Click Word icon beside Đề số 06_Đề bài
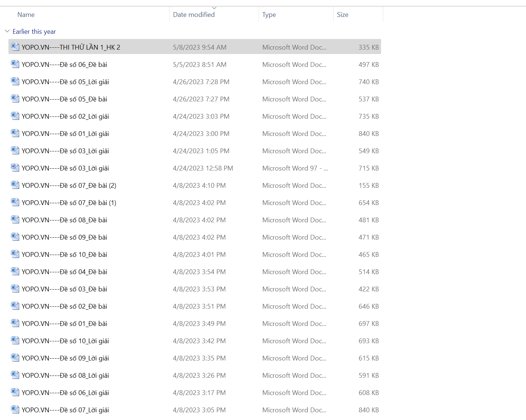526x420 pixels. pos(15,64)
